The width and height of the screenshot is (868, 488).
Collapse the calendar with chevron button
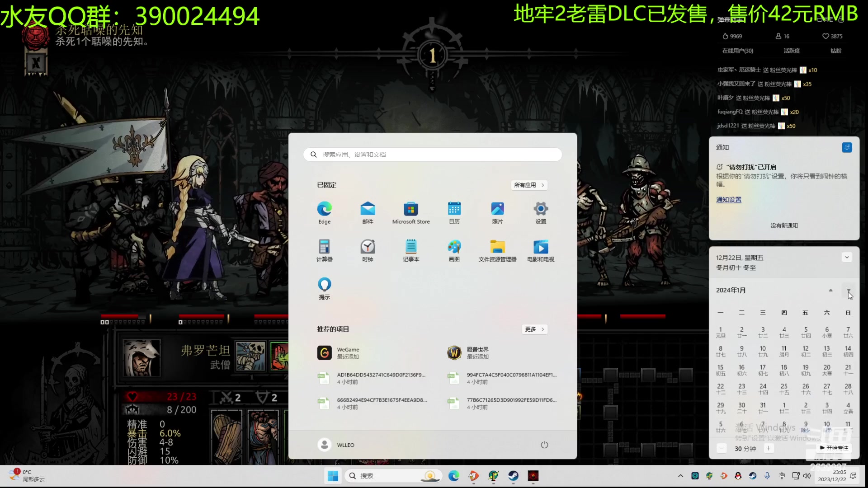(847, 257)
